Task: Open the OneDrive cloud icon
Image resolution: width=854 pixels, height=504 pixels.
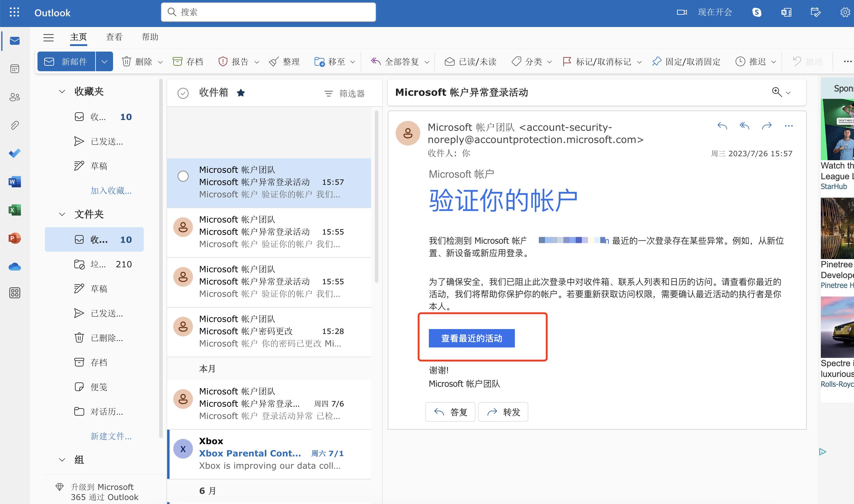Action: (15, 267)
